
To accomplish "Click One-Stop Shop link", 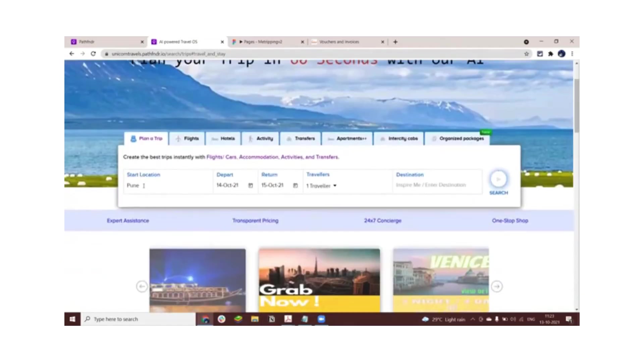I will [510, 221].
